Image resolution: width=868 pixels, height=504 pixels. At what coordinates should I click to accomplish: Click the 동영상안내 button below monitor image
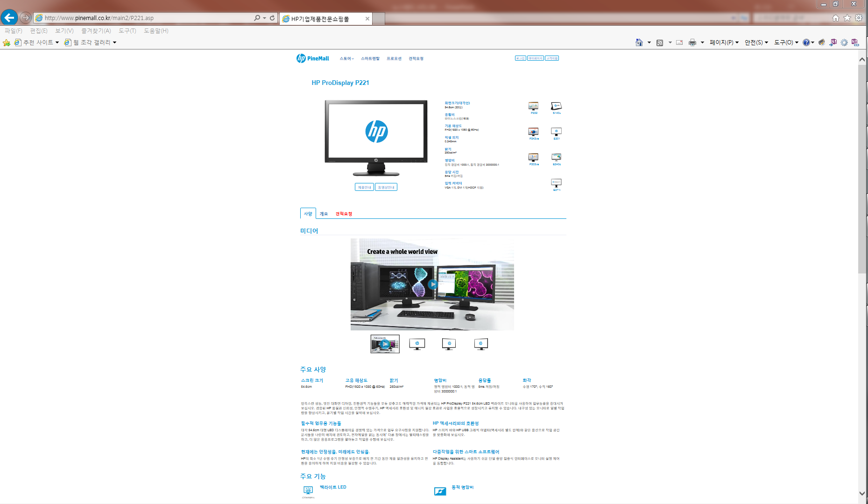click(386, 187)
